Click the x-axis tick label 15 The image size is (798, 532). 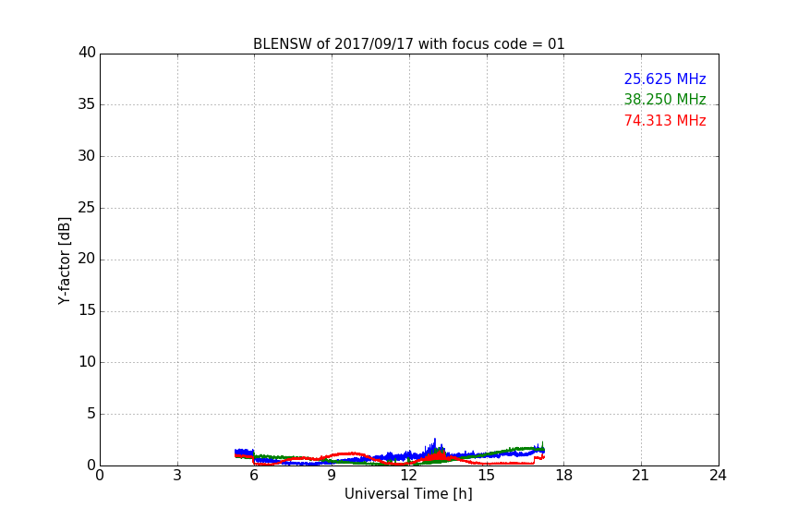tap(487, 476)
